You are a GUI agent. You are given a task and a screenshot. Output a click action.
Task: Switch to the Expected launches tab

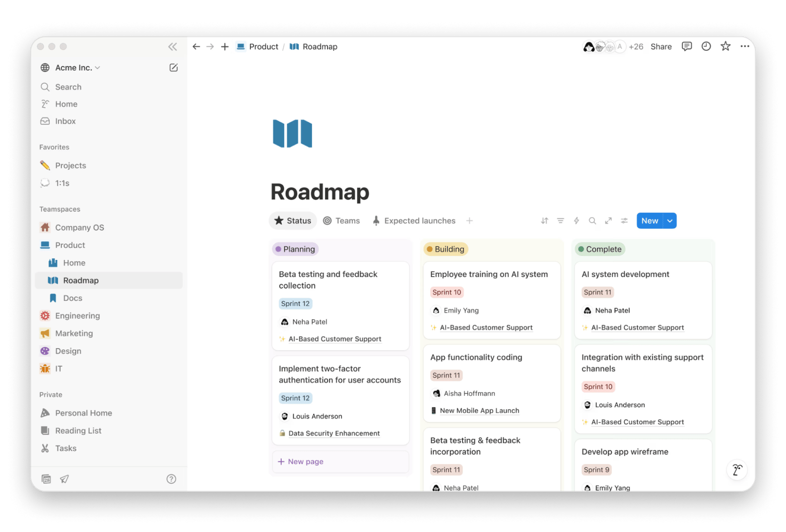(x=414, y=221)
